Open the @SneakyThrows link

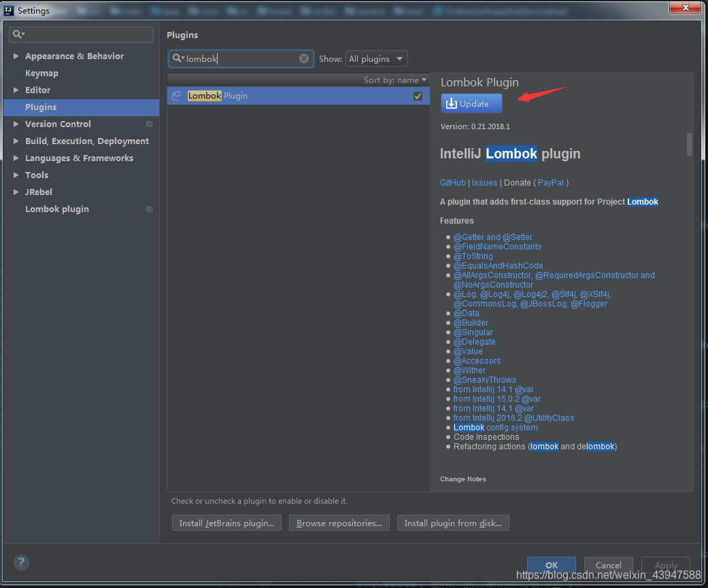pyautogui.click(x=484, y=379)
